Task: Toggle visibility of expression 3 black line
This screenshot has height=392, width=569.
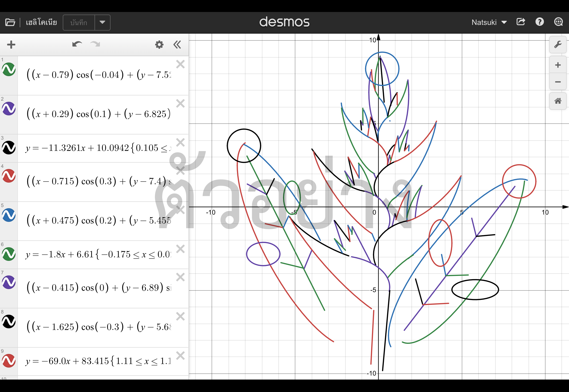Action: 9,148
